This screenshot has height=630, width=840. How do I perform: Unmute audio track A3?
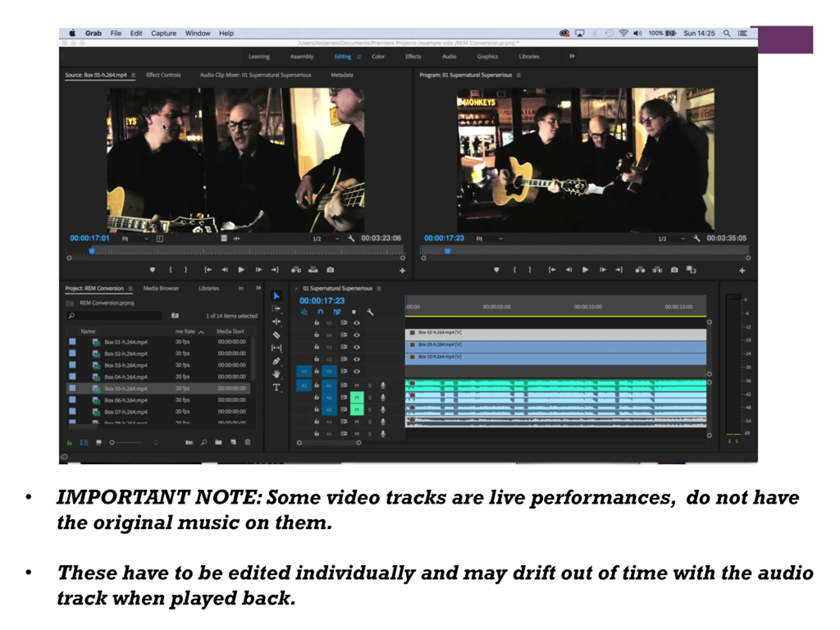357,410
